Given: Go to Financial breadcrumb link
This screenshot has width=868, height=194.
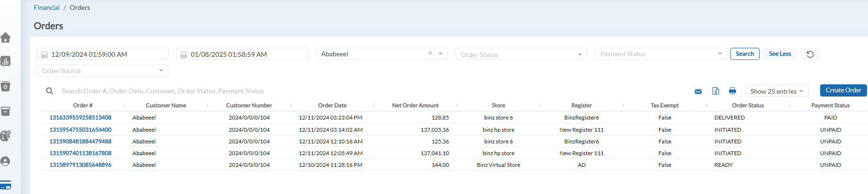Looking at the screenshot, I should click(46, 7).
